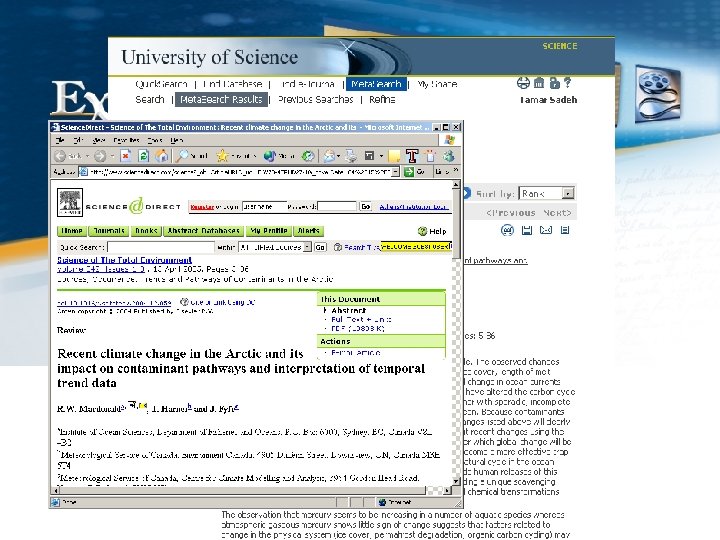This screenshot has height=540, width=720.
Task: Click the yellow note toolbar icon
Action: coord(394,156)
